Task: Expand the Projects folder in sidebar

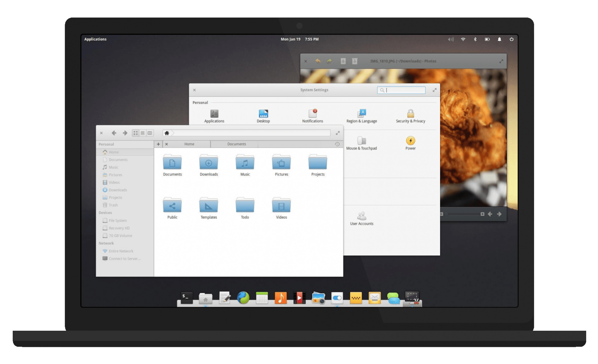Action: coord(115,198)
